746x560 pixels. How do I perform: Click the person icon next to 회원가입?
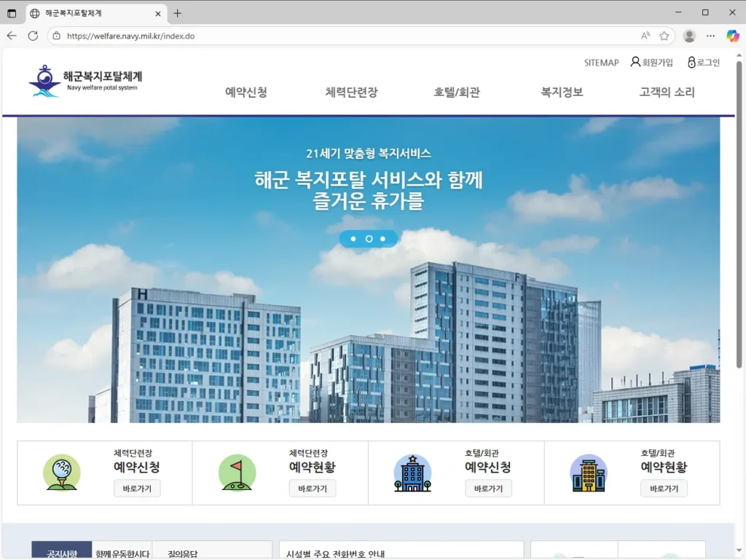pyautogui.click(x=636, y=62)
